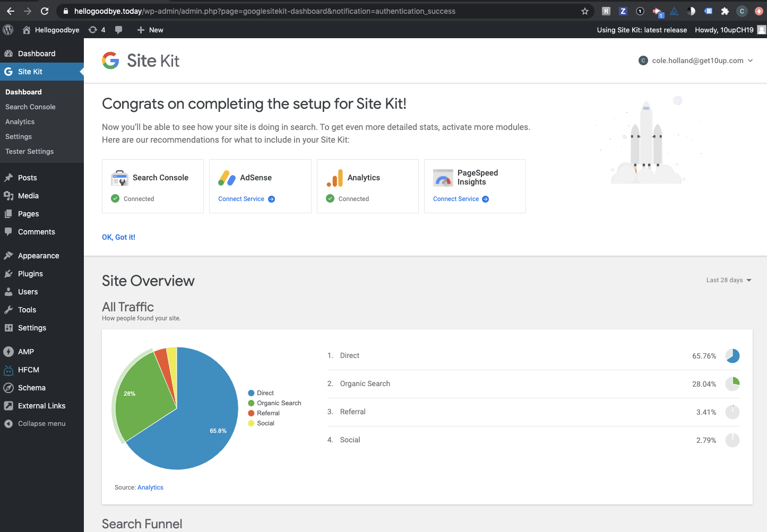Go back using the browser back arrow

coord(11,11)
